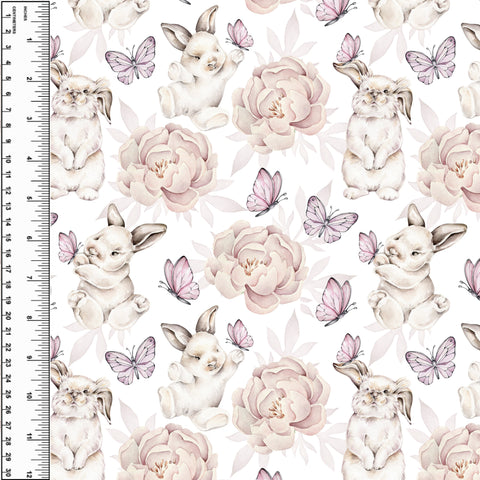Click the "20" centimeter mark on the ruler

point(8,316)
